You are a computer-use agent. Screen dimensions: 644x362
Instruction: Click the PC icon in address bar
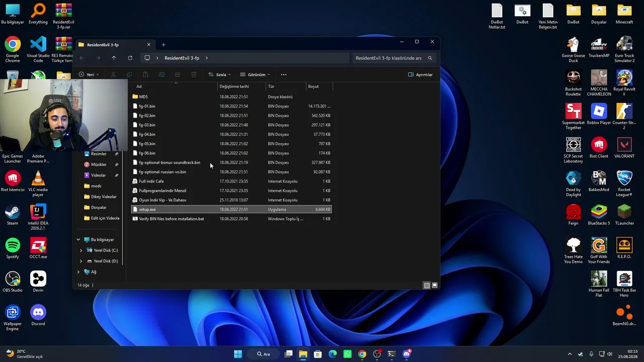click(x=147, y=58)
